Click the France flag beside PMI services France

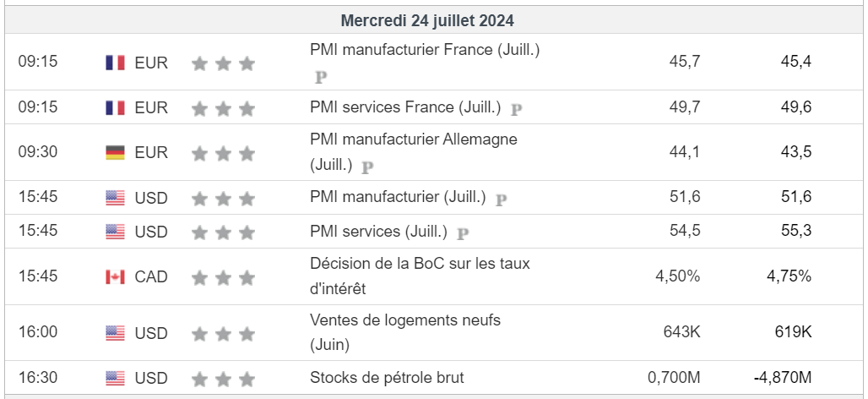115,108
